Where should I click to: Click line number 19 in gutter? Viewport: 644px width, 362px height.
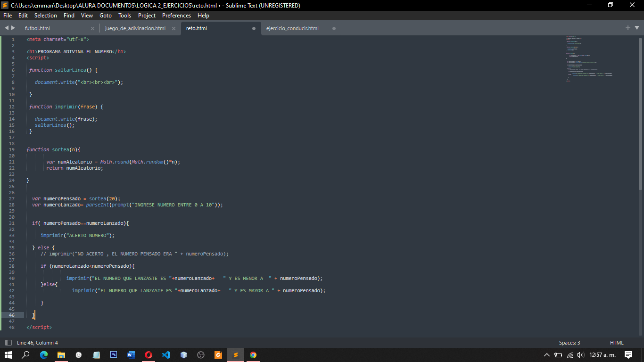12,149
